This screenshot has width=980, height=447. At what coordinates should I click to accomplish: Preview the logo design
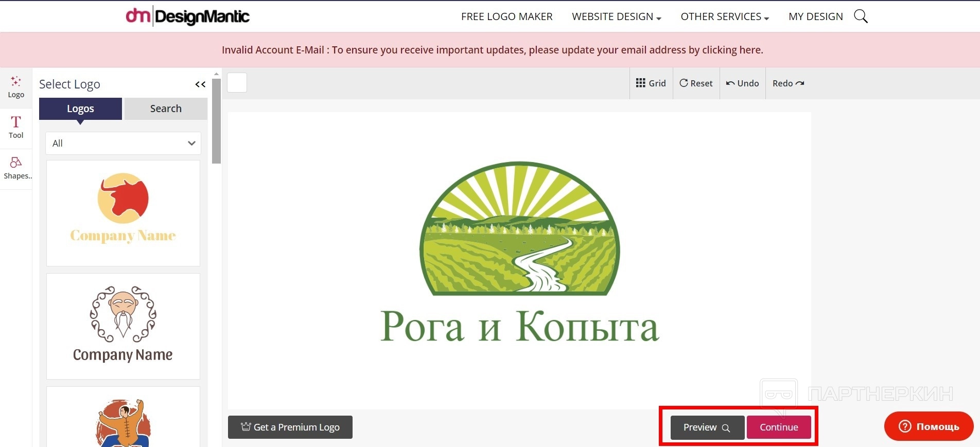point(707,427)
